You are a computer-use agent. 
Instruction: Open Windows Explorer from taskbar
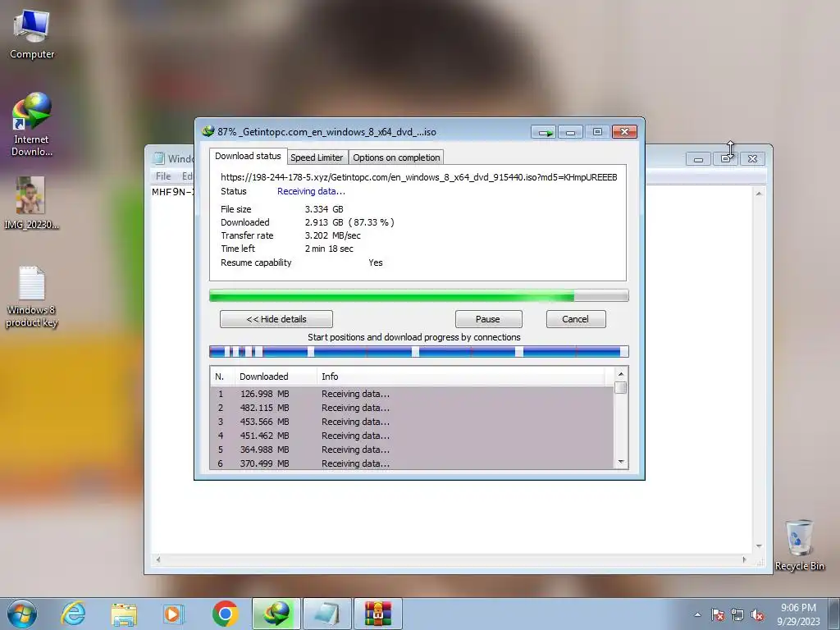pos(124,614)
